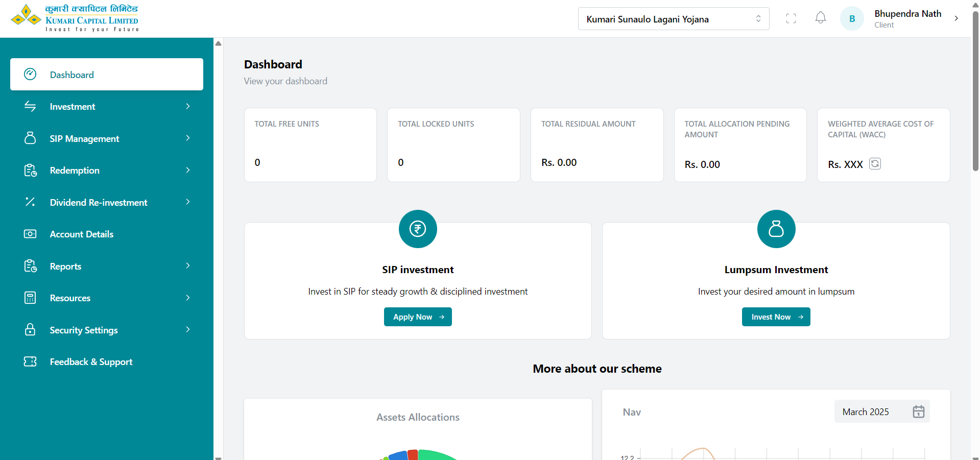Click the SIP investment rupee circle icon

418,229
